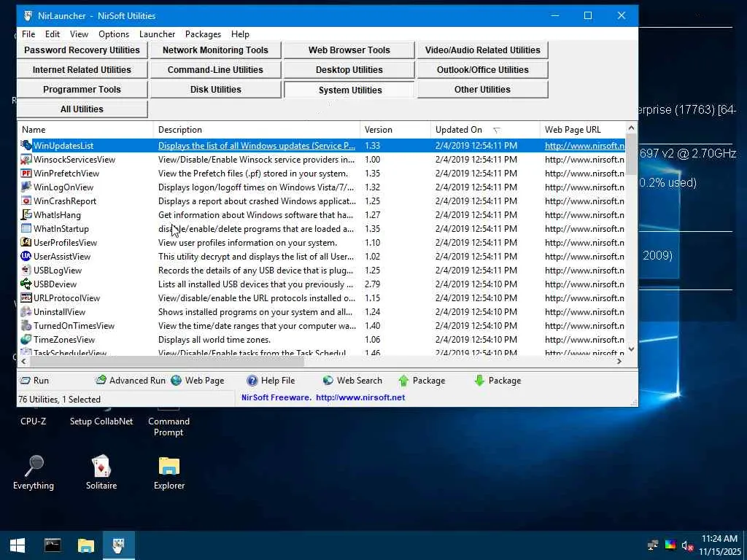Sort by the Description column header
Screen dimensions: 747x560
pos(256,130)
